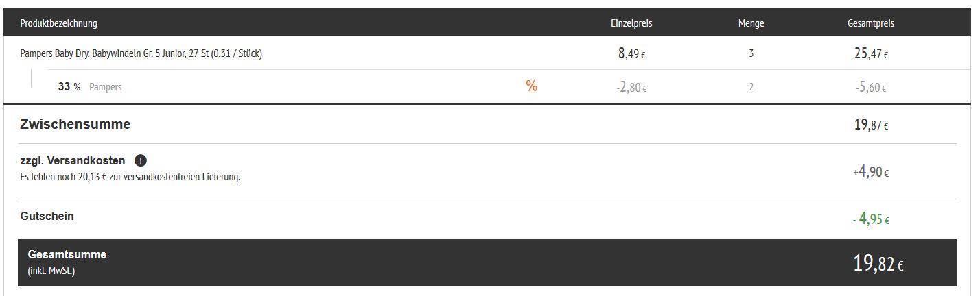This screenshot has height=296, width=980.
Task: Click the Einzelpreis column header
Action: click(631, 23)
